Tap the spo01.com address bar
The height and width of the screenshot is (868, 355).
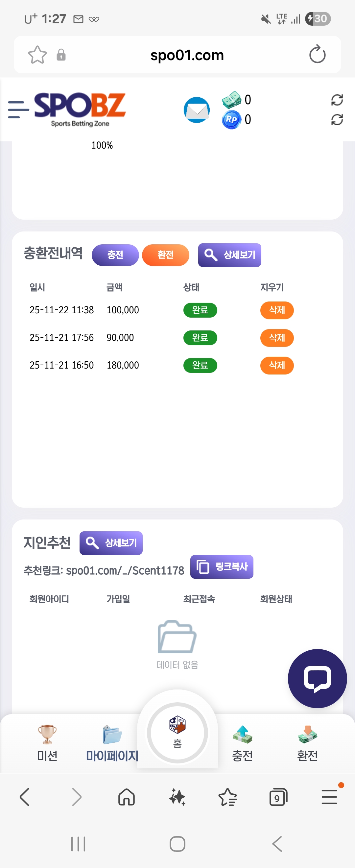click(187, 55)
